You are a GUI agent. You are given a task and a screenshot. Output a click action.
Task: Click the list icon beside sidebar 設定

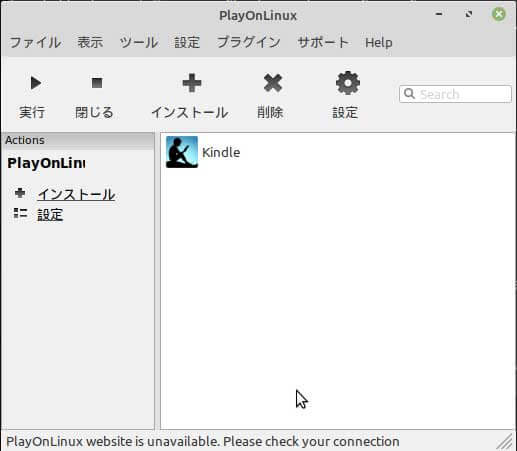(20, 213)
